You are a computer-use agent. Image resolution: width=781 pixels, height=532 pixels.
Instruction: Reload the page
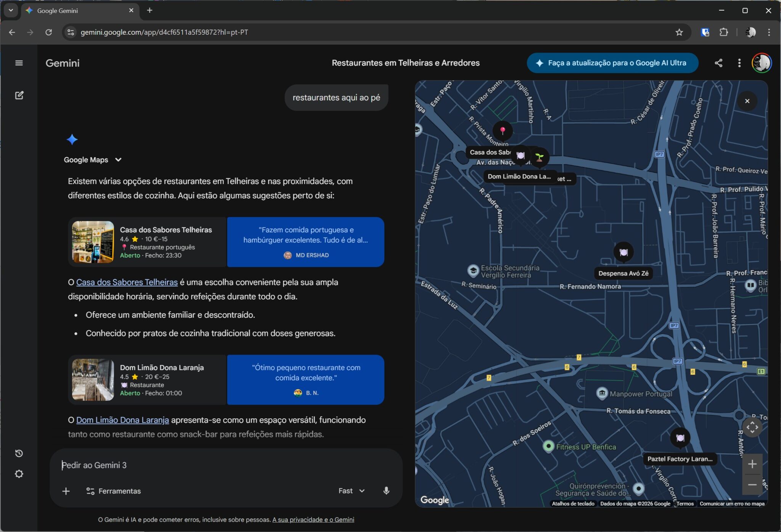(48, 32)
